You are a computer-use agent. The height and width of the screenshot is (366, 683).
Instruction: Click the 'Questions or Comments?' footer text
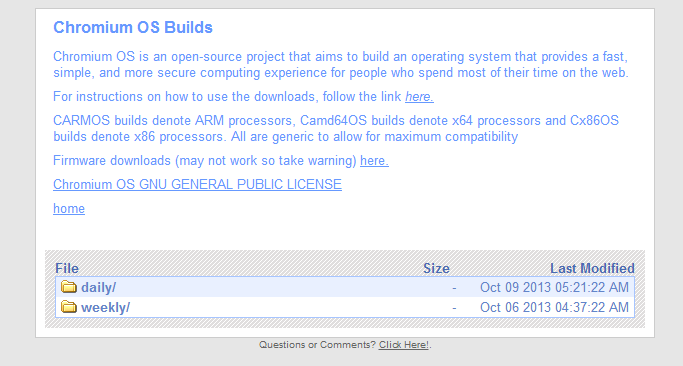click(317, 345)
